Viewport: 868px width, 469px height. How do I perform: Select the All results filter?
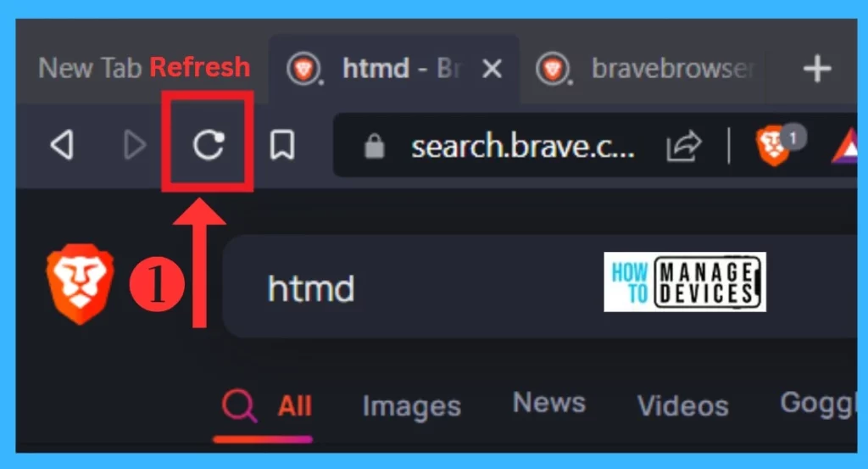pos(265,407)
